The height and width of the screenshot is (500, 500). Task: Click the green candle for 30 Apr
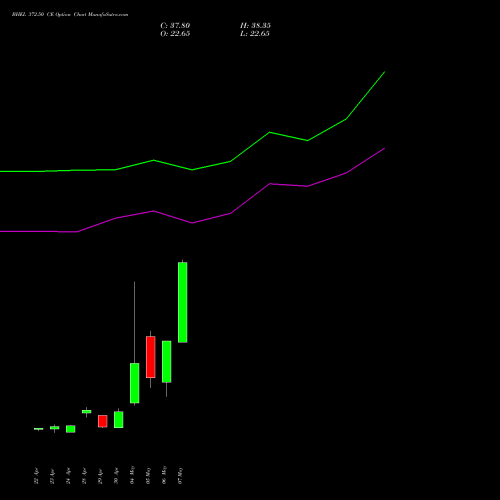[119, 419]
